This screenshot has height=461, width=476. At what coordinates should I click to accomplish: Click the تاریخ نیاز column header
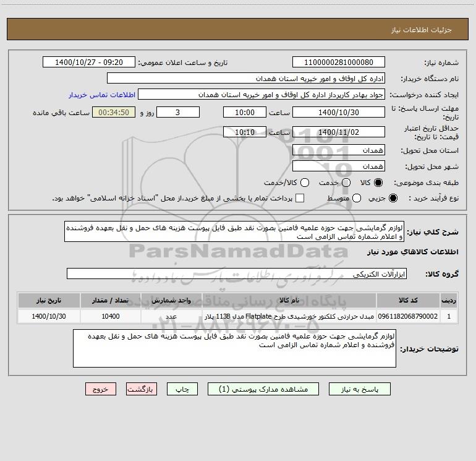[49, 300]
